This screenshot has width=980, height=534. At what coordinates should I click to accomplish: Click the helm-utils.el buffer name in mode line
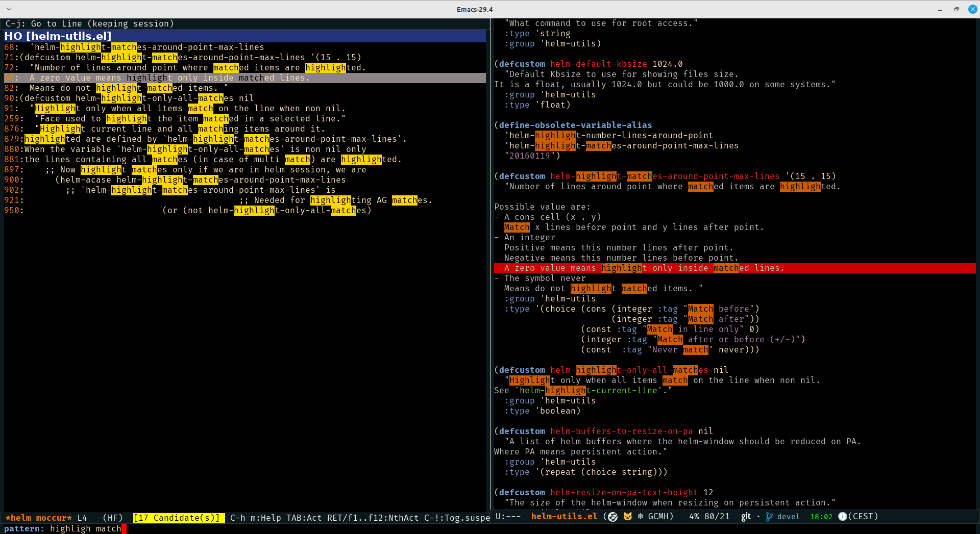[x=564, y=517]
